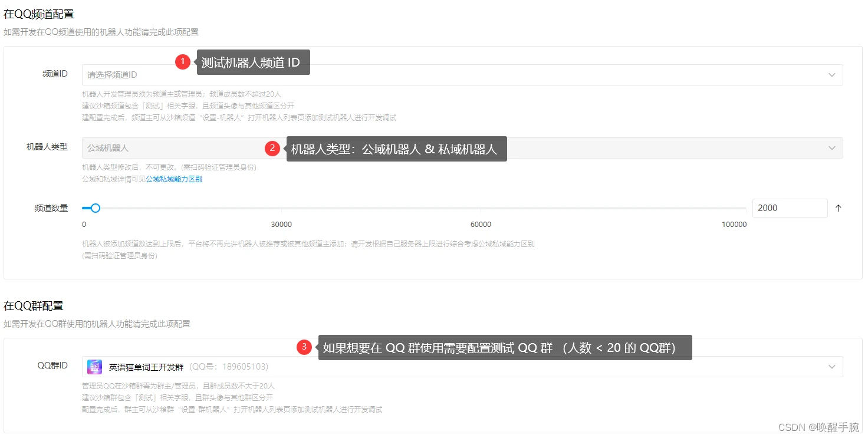Click the chevron arrow of 频道ID selector
This screenshot has height=438, width=868.
(x=832, y=75)
